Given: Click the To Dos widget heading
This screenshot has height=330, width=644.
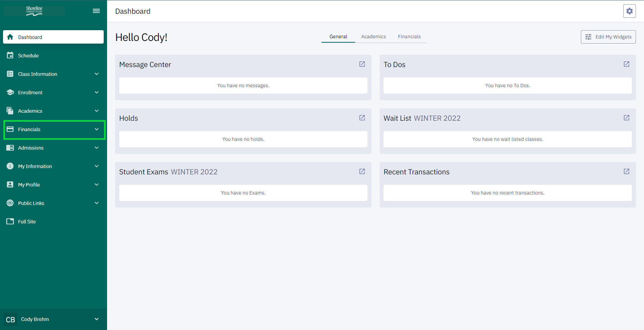Looking at the screenshot, I should (x=394, y=64).
